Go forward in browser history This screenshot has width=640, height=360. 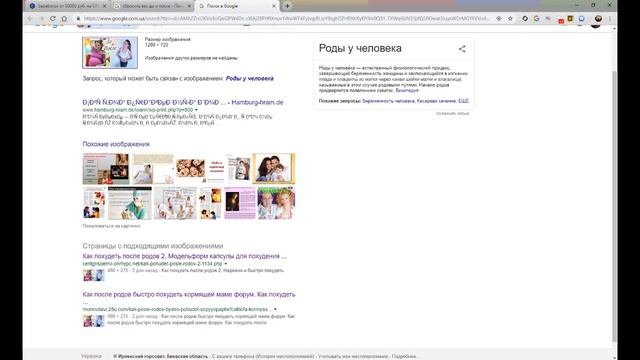(41, 18)
